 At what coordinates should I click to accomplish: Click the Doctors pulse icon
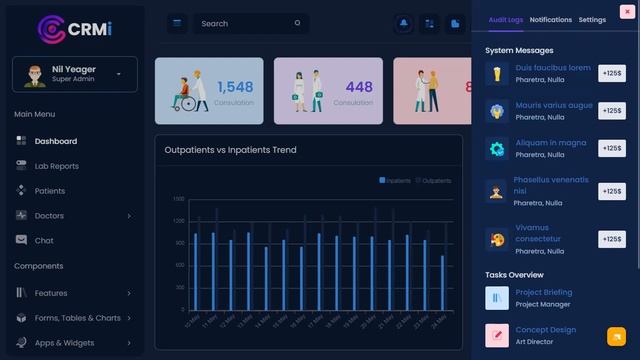coord(21,215)
